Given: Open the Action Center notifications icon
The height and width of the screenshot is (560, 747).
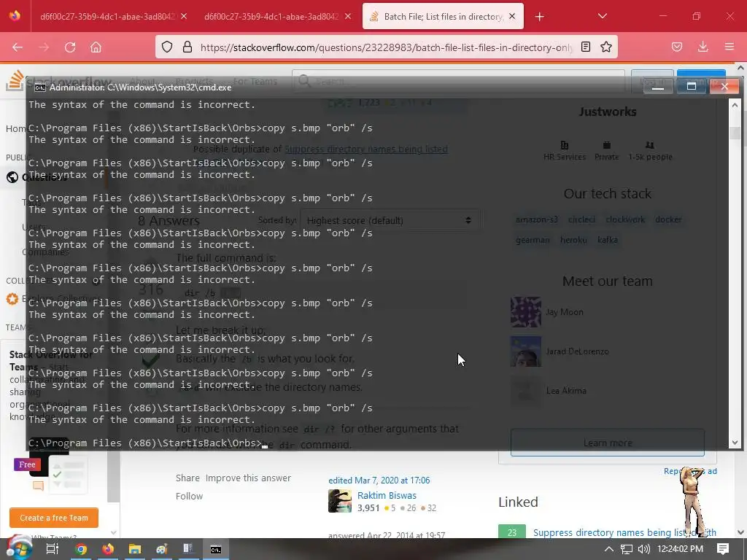Looking at the screenshot, I should pos(723,549).
